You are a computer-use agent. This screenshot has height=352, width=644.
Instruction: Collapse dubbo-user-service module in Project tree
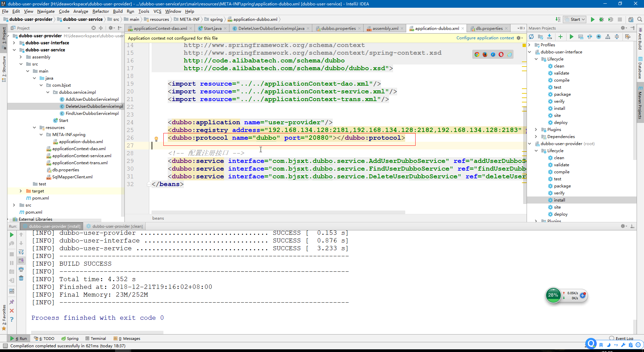[x=14, y=50]
